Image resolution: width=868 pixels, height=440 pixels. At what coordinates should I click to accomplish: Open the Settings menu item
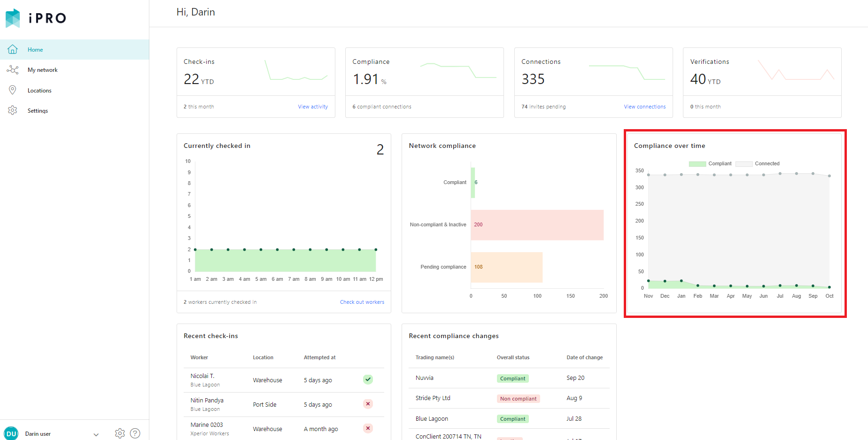click(x=75, y=110)
